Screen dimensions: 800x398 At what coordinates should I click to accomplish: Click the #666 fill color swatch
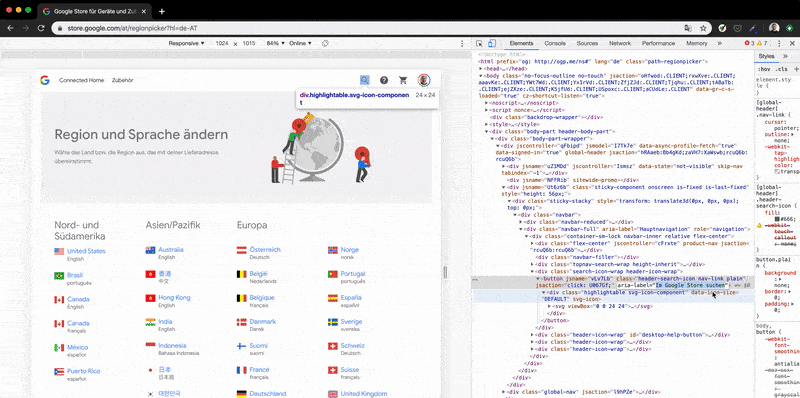pyautogui.click(x=778, y=219)
